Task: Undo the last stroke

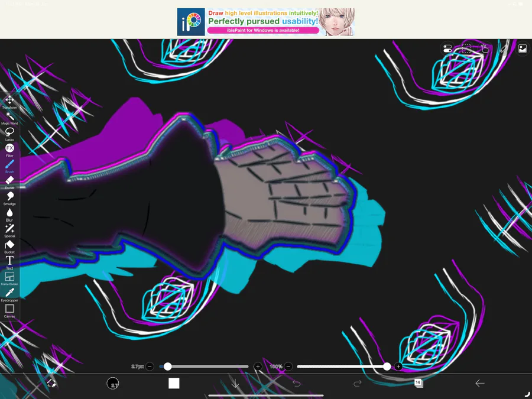Action: click(x=296, y=384)
